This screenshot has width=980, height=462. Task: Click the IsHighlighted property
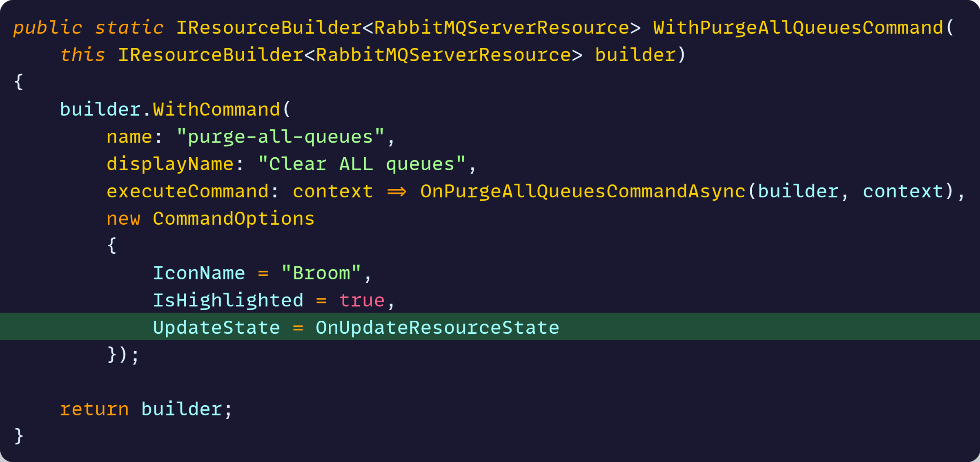click(x=228, y=300)
